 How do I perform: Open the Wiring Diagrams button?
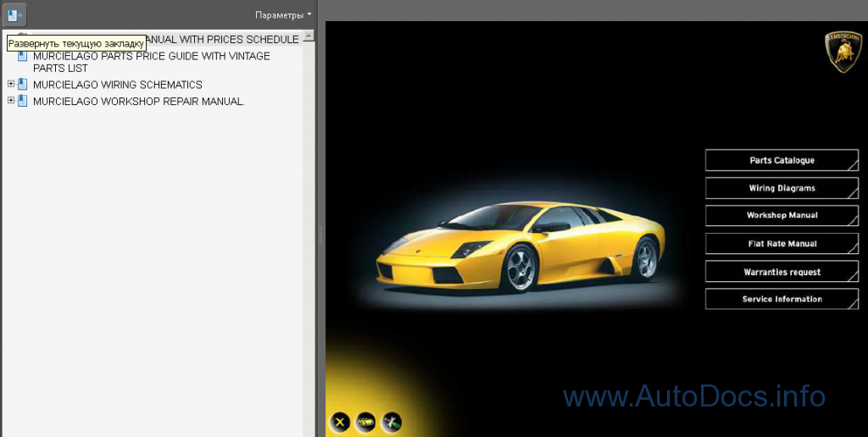coord(782,188)
